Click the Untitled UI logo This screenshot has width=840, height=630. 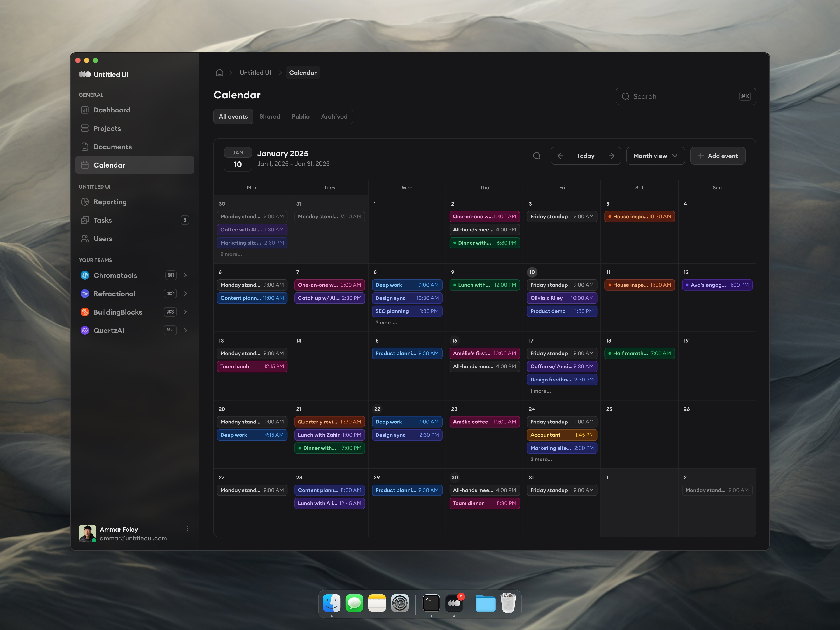pyautogui.click(x=103, y=74)
